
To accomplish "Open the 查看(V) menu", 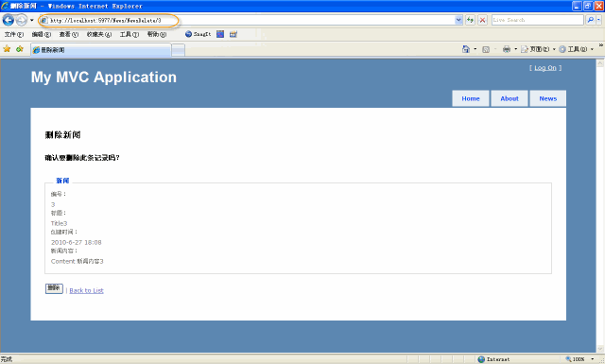I will 69,34.
